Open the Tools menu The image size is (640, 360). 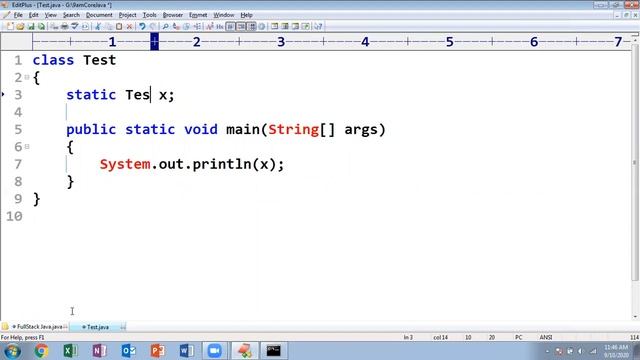click(x=149, y=15)
